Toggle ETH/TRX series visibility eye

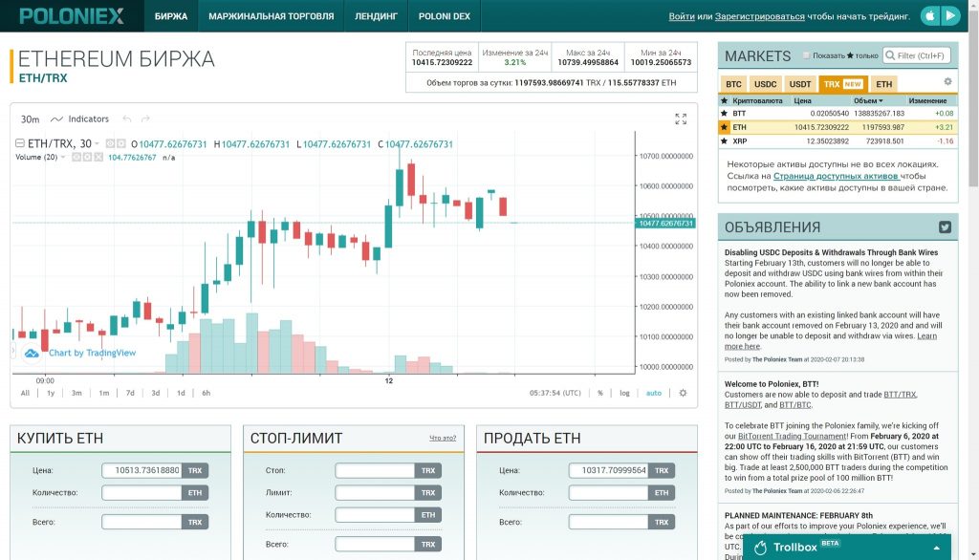(111, 143)
